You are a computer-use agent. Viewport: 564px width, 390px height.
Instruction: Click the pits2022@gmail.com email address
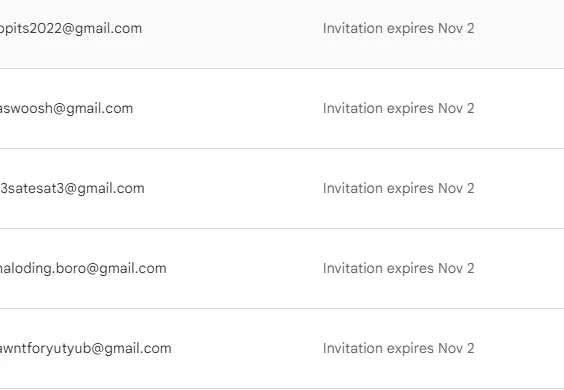71,28
